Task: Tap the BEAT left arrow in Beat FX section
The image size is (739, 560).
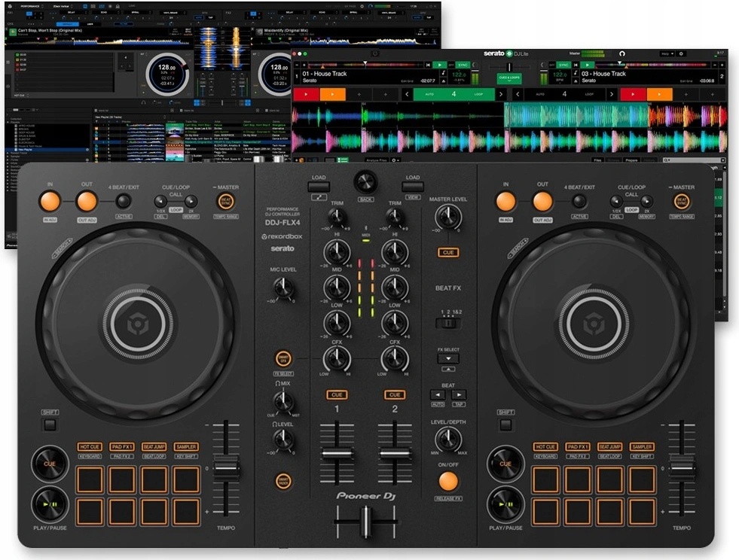Action: click(438, 394)
